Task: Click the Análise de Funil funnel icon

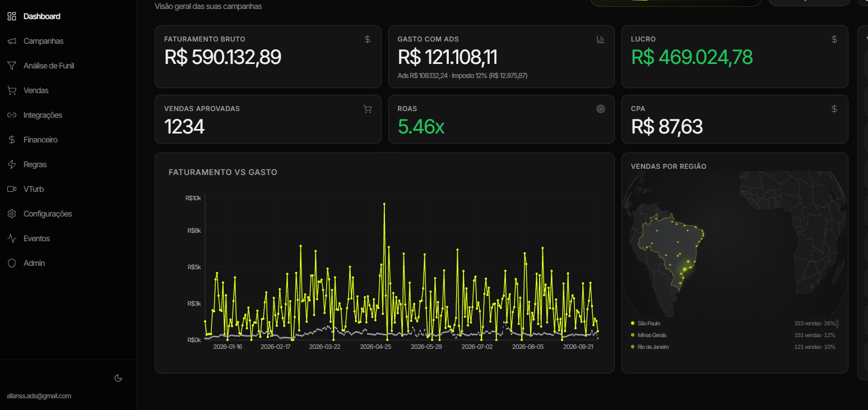Action: click(12, 66)
